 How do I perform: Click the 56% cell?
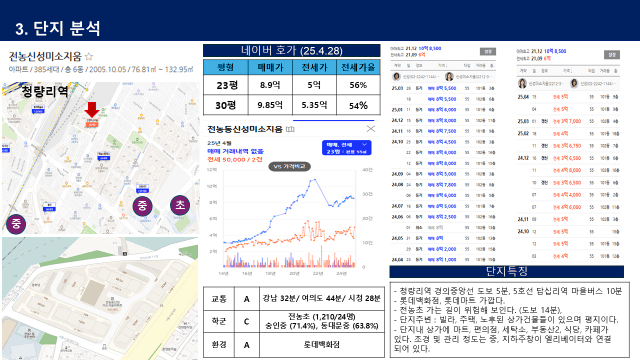coord(358,85)
